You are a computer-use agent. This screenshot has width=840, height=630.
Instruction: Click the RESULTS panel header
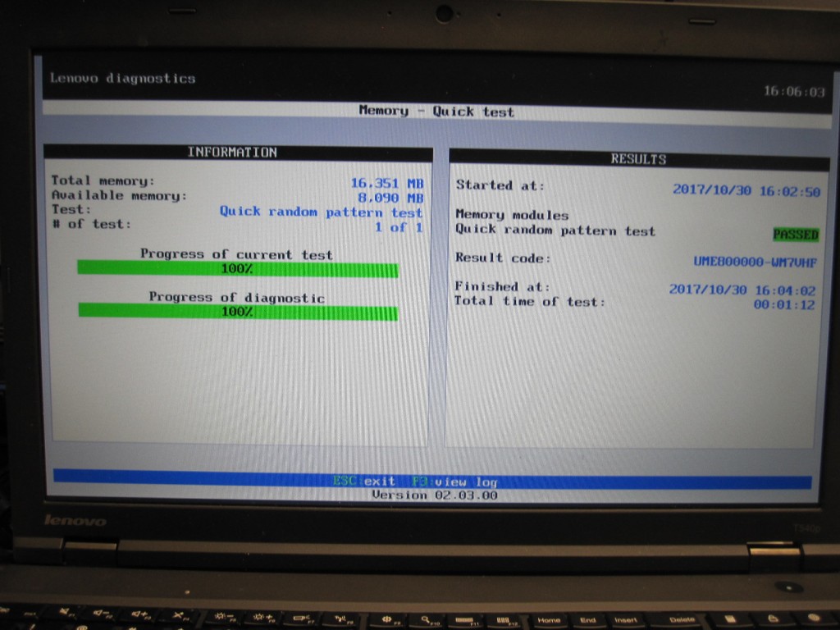pos(638,159)
